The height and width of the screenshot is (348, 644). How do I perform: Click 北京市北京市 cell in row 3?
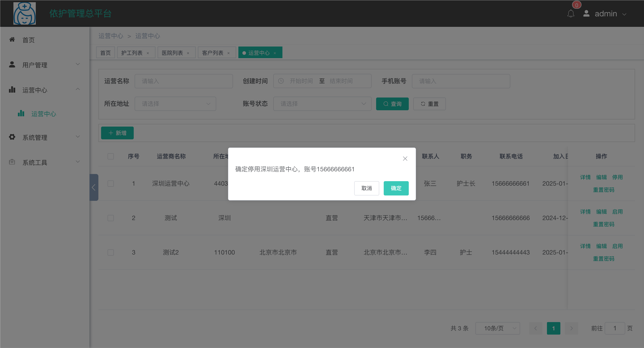point(278,253)
